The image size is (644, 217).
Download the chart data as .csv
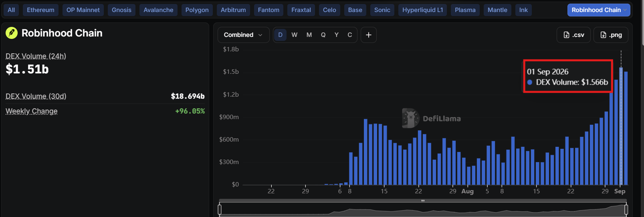[573, 35]
